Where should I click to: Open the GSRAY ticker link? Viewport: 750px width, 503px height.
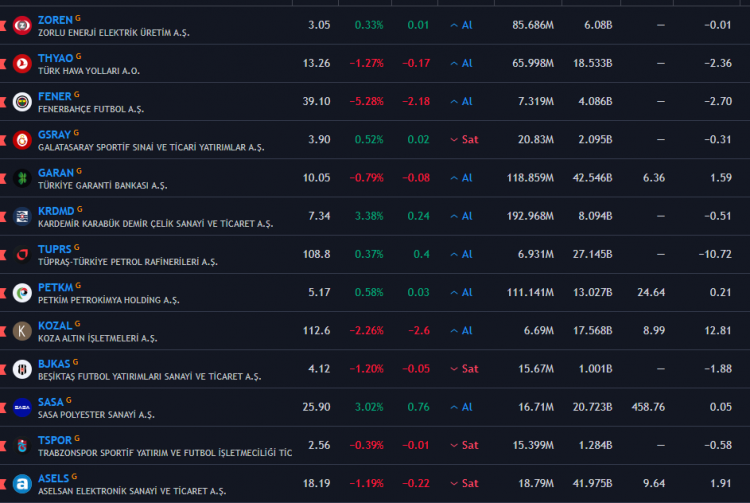[54, 135]
